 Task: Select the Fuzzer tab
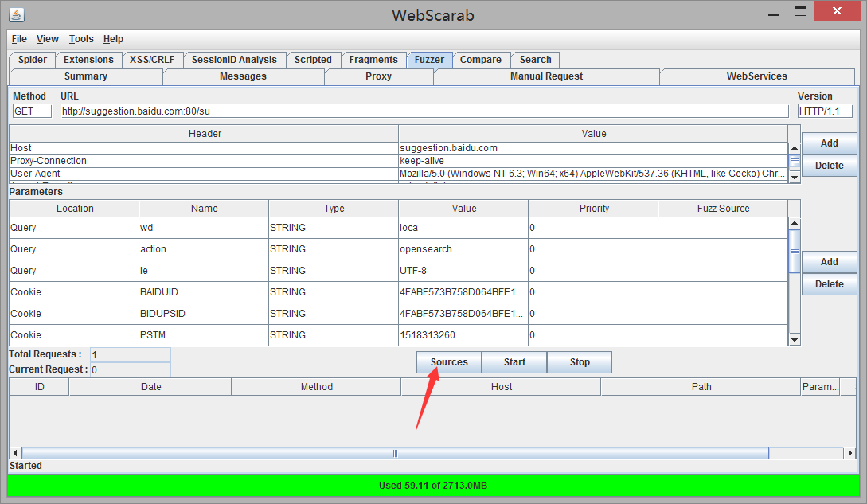click(430, 60)
